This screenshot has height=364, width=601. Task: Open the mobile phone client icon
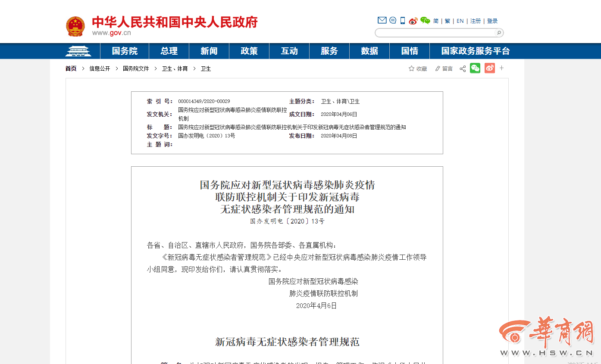coord(403,21)
